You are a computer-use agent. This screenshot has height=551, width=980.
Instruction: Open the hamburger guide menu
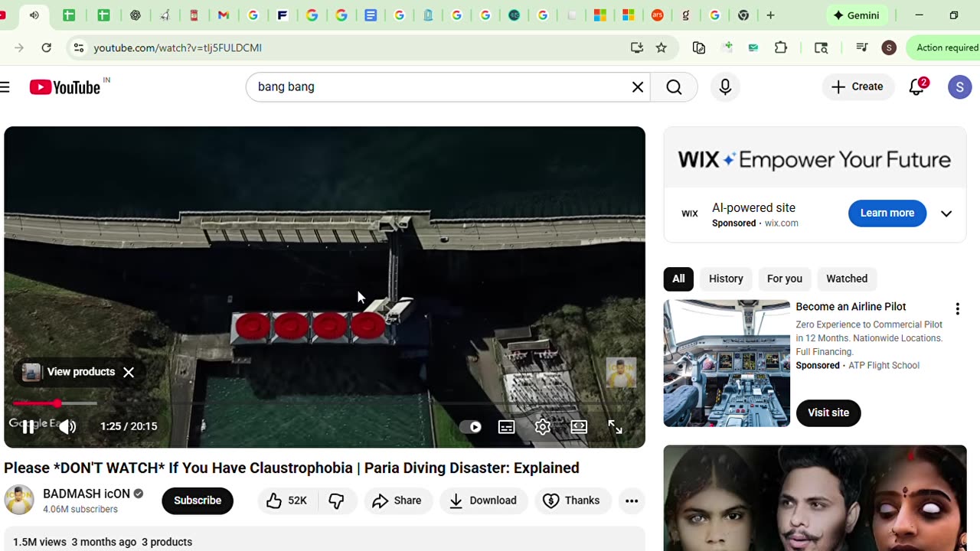click(5, 87)
